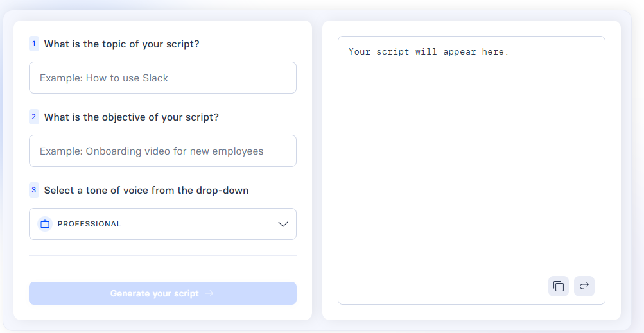Click the step 2 number badge
644x333 pixels.
pos(34,117)
